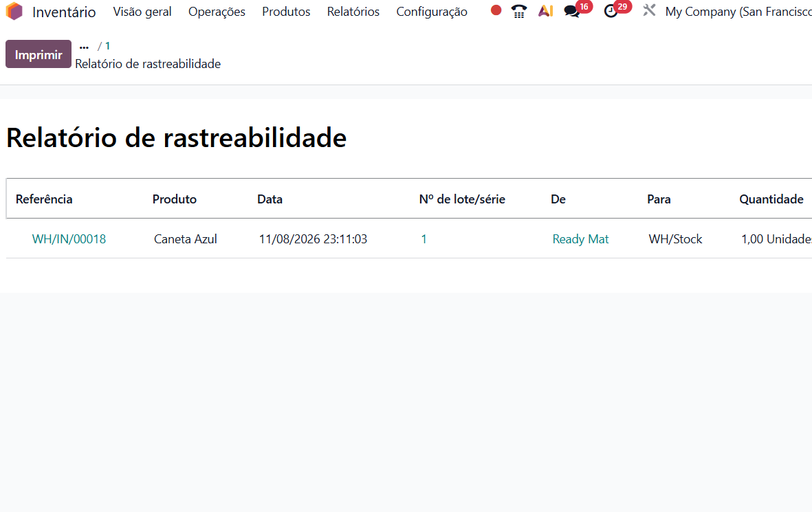The height and width of the screenshot is (512, 812).
Task: Click the Relatório de rastreabilidade breadcrumb title
Action: (x=148, y=64)
